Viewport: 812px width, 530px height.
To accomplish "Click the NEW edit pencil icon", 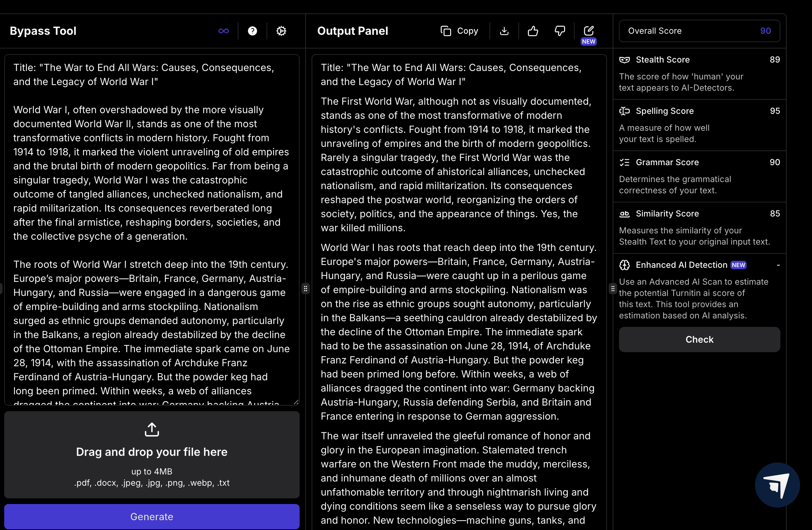I will [x=588, y=31].
